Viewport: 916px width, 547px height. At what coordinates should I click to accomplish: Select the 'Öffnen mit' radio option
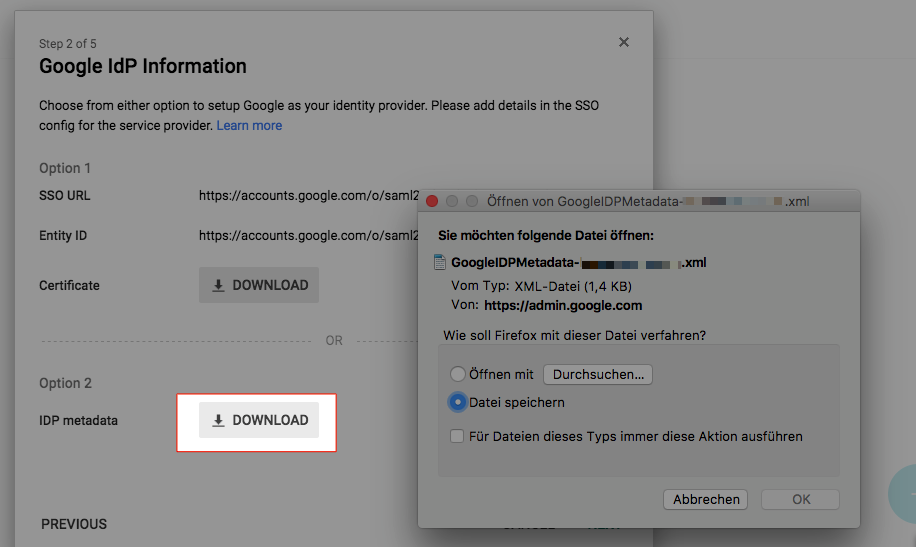pos(458,374)
